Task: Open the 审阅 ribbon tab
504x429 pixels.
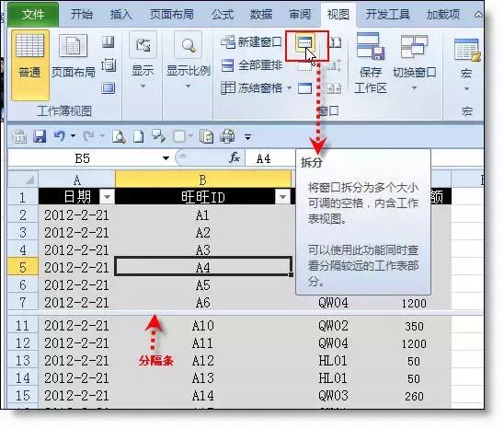Action: 300,15
